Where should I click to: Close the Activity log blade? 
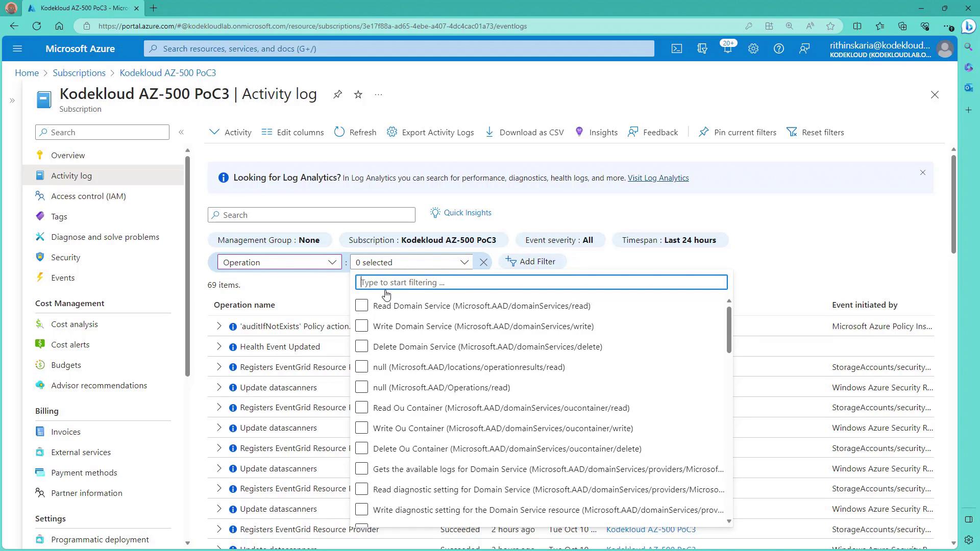coord(935,95)
